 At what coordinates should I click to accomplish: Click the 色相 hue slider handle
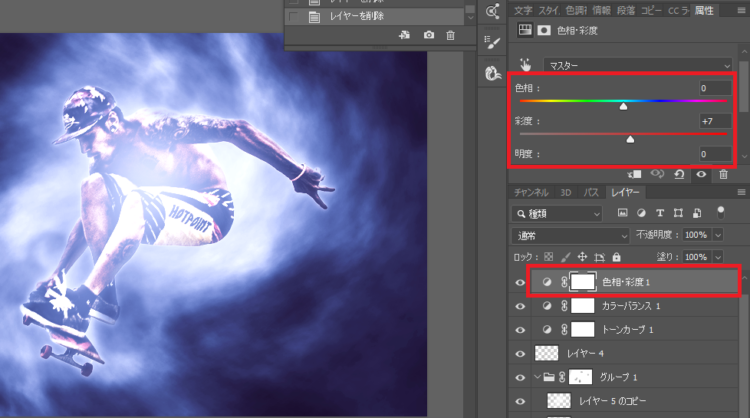623,106
